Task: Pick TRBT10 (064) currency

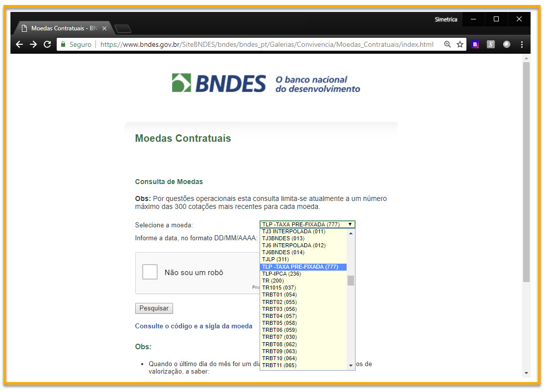Action: [303, 359]
